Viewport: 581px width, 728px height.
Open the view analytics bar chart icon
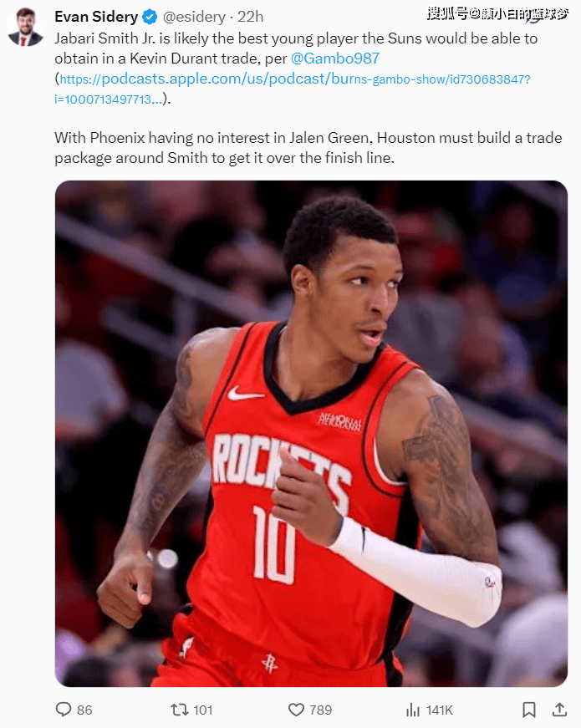412,710
